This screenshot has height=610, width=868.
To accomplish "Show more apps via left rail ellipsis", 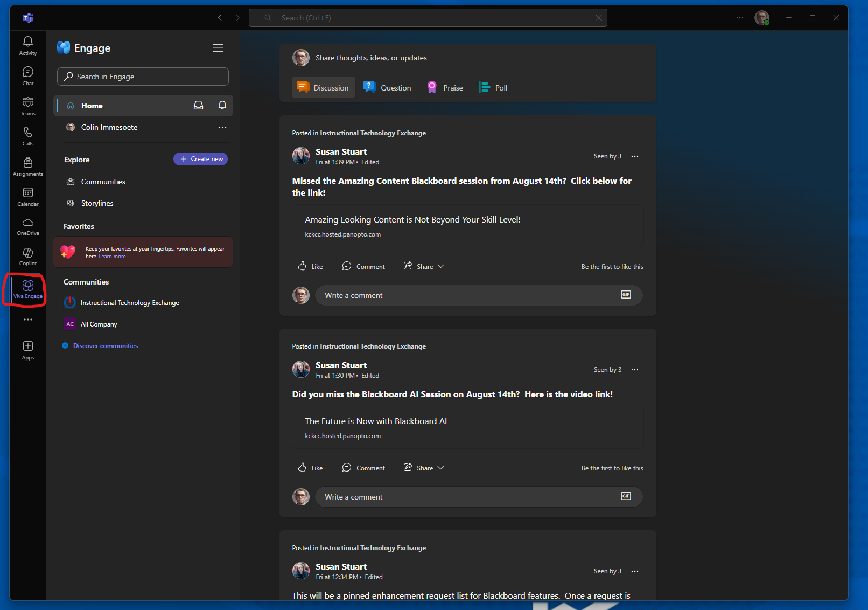I will click(28, 320).
